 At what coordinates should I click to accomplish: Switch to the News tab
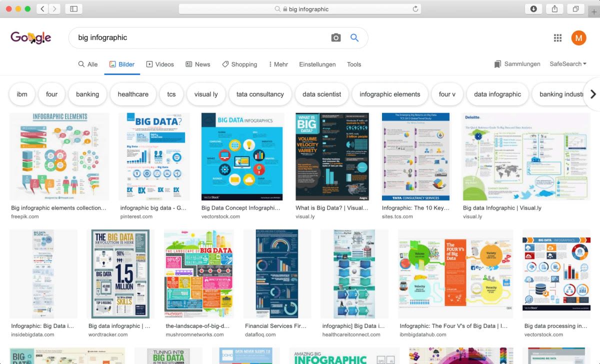tap(198, 64)
